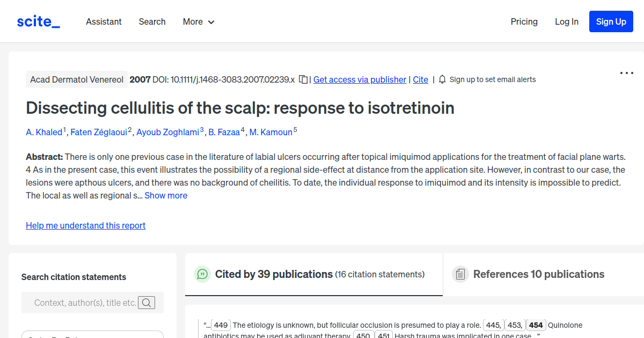Open the three-dot overflow menu
644x338 pixels.
click(x=626, y=73)
